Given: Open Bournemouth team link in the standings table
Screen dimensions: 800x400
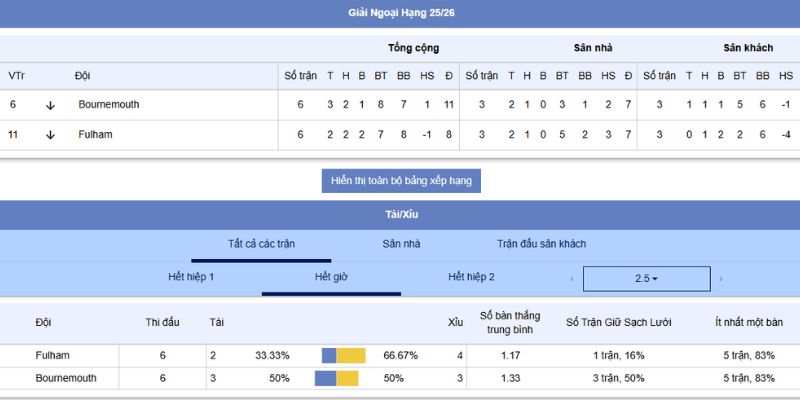Looking at the screenshot, I should (109, 105).
